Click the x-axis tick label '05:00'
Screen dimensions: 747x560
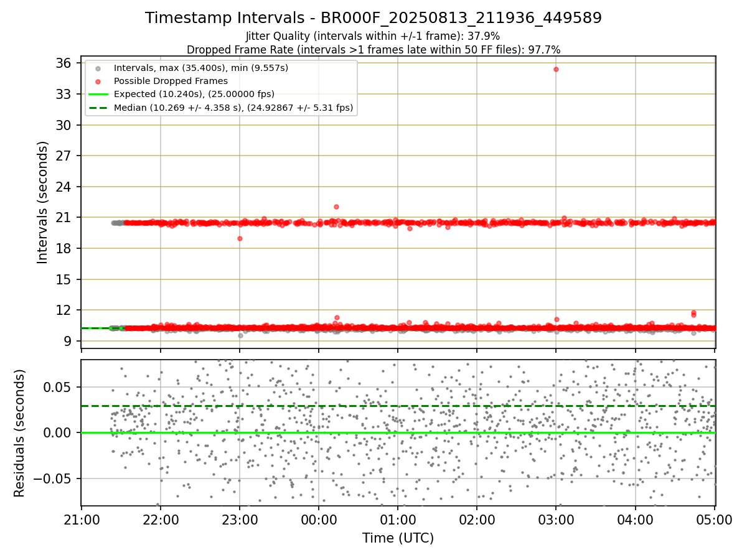pos(714,521)
